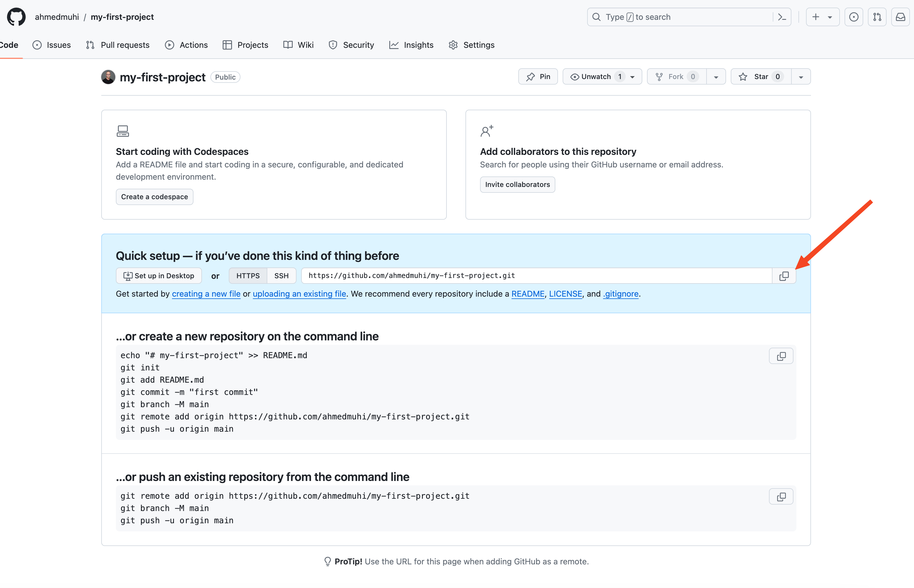Expand the Fork options dropdown
Image resolution: width=914 pixels, height=588 pixels.
coord(716,77)
